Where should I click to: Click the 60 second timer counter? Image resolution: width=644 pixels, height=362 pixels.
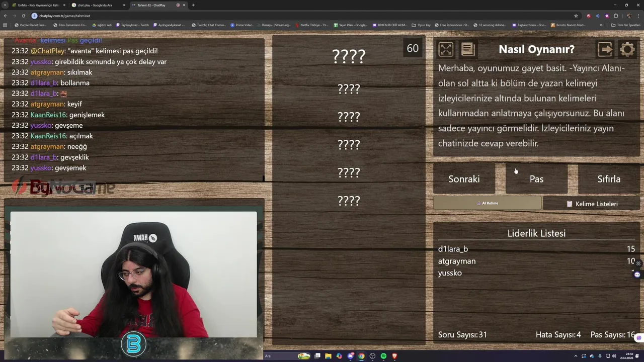click(413, 48)
